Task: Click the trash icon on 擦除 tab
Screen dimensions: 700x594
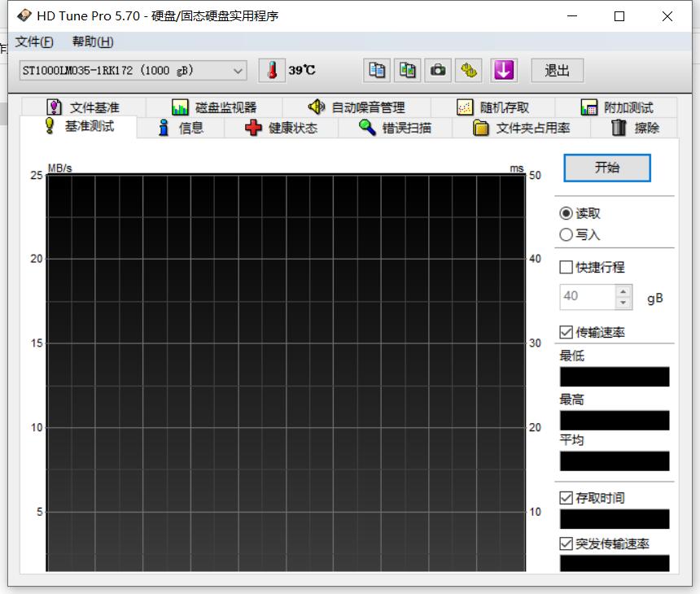Action: (x=617, y=128)
